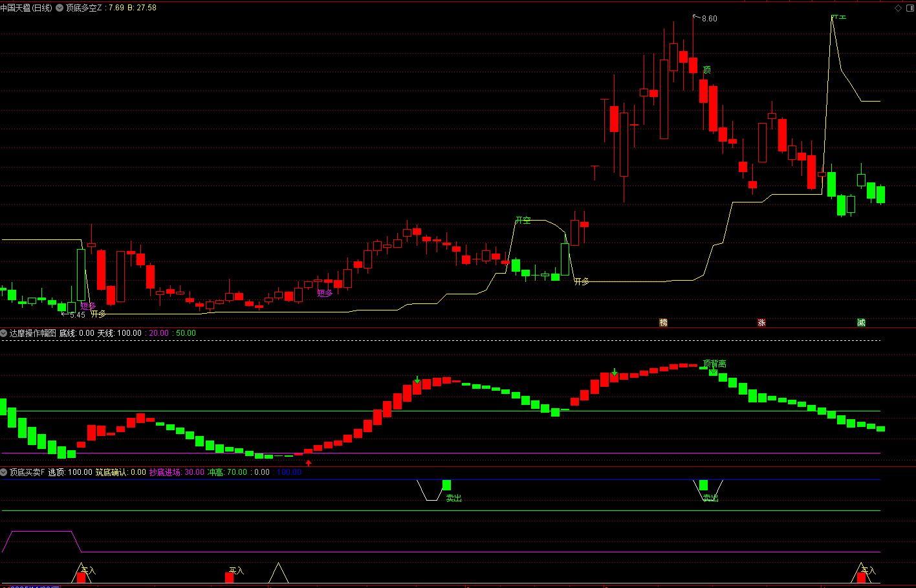Click the brown 榜 event marker
Screen dimensions: 916x588
point(663,322)
